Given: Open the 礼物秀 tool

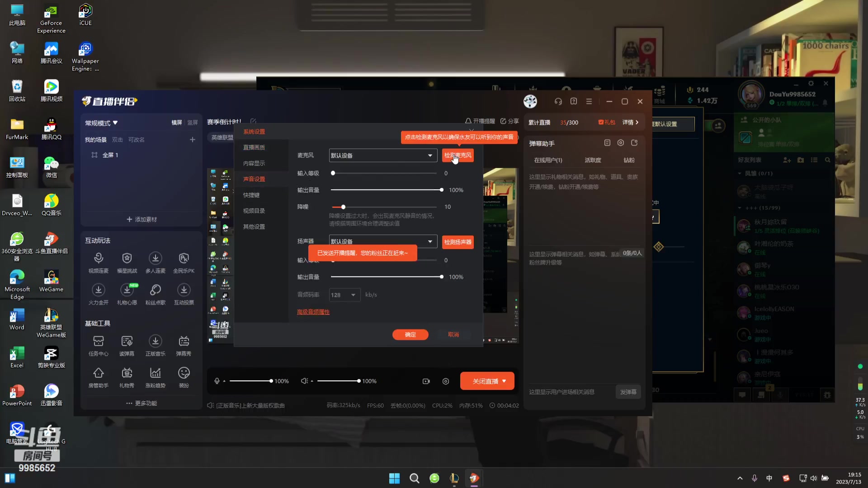Looking at the screenshot, I should (x=127, y=377).
